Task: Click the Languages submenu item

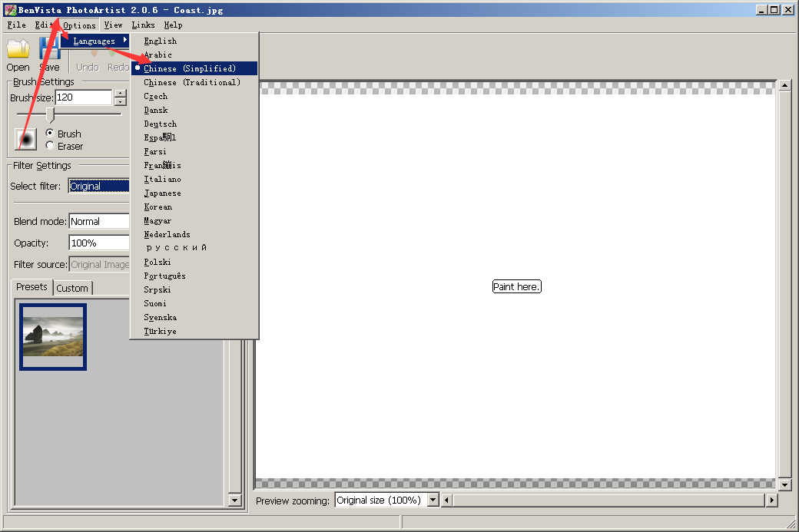Action: click(x=94, y=41)
